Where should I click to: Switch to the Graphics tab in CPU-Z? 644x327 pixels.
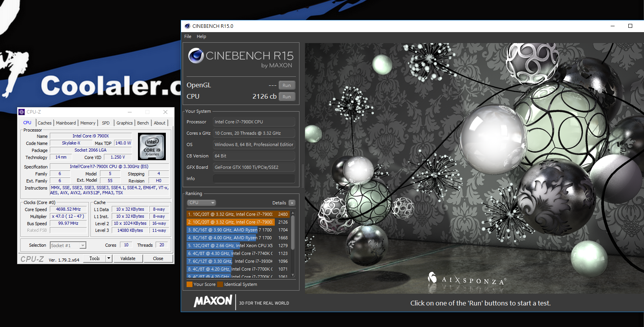point(125,123)
